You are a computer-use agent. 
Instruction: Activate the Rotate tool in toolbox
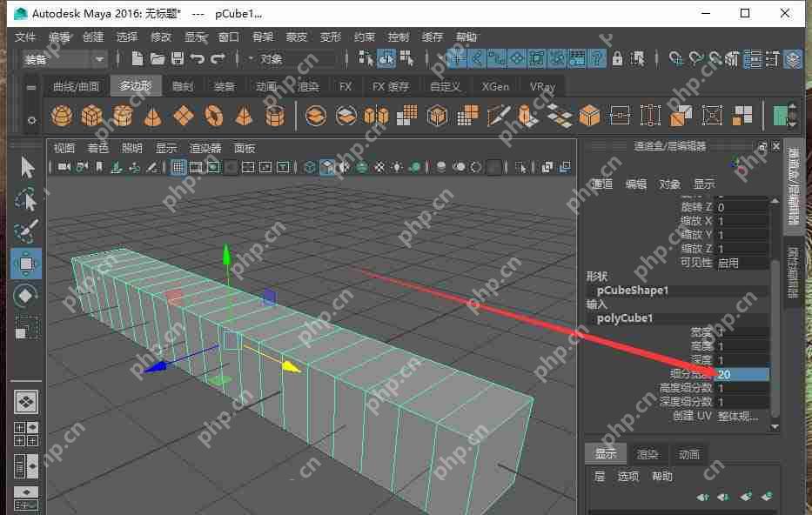point(26,296)
